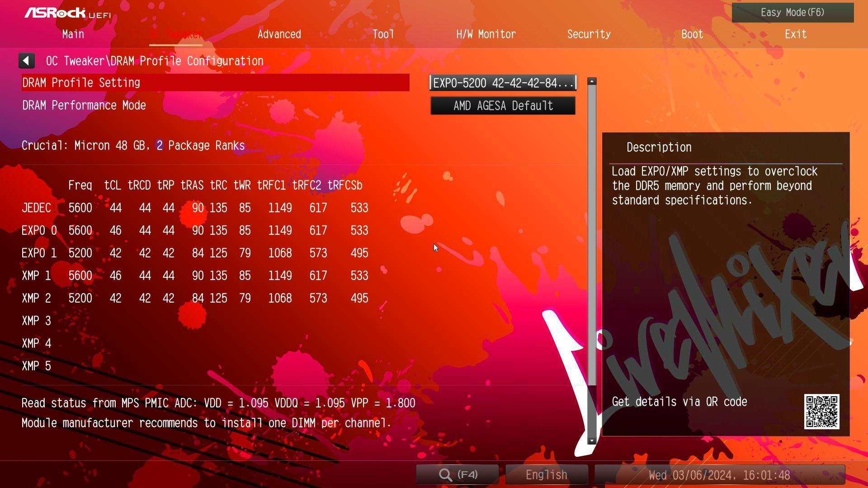868x488 pixels.
Task: Open the Tool tab
Action: click(x=383, y=34)
